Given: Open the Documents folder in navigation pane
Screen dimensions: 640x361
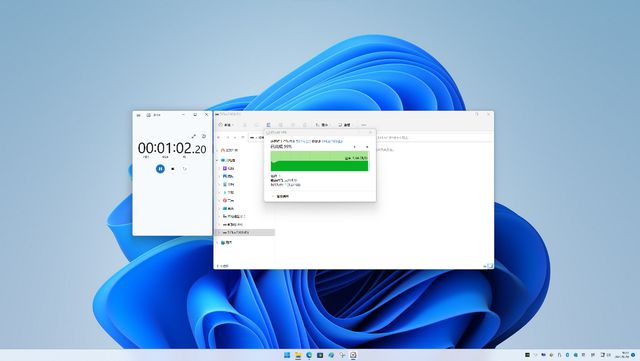Looking at the screenshot, I should tap(228, 184).
